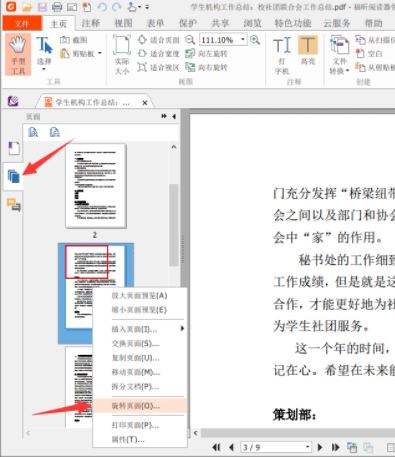This screenshot has height=457, width=395.
Task: Switch to the Share (共享) tab
Action: click(220, 23)
